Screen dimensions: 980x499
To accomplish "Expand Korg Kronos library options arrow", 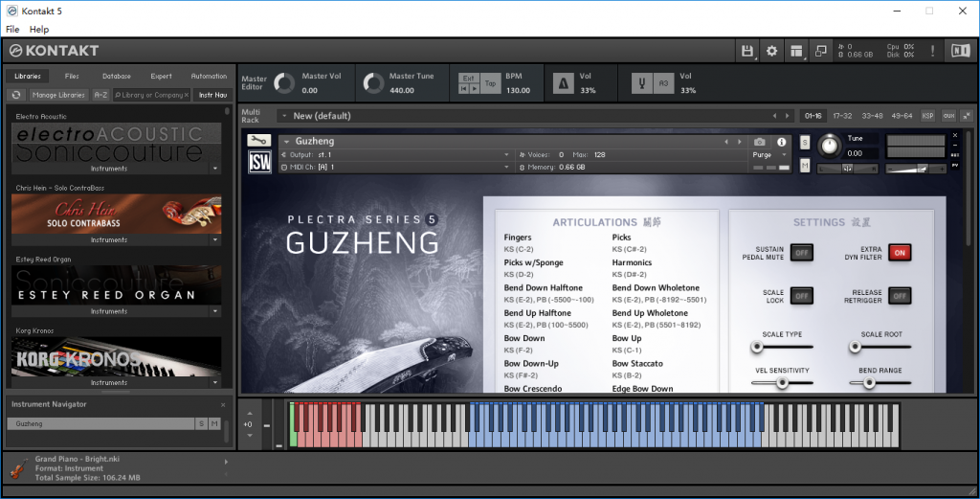I will tap(215, 383).
